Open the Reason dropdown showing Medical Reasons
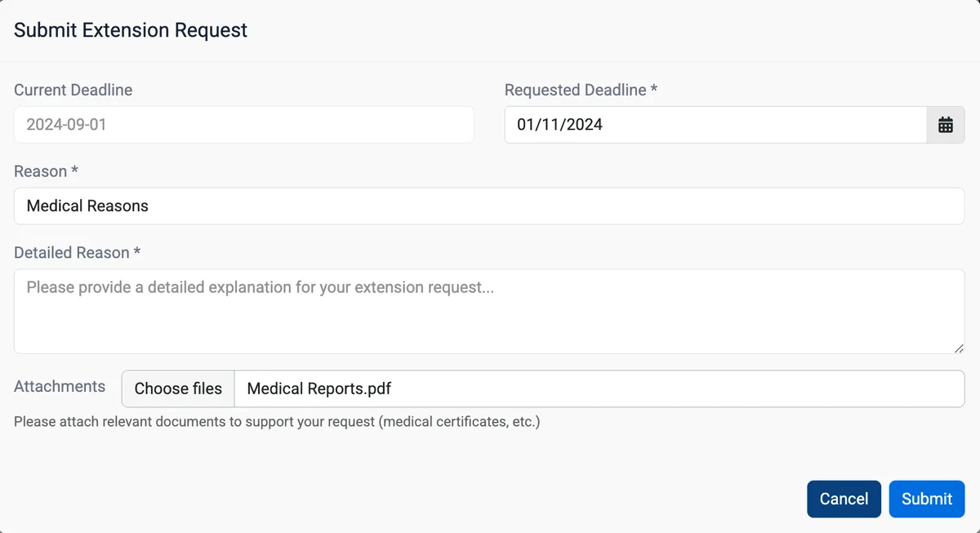This screenshot has width=980, height=533. pyautogui.click(x=490, y=206)
